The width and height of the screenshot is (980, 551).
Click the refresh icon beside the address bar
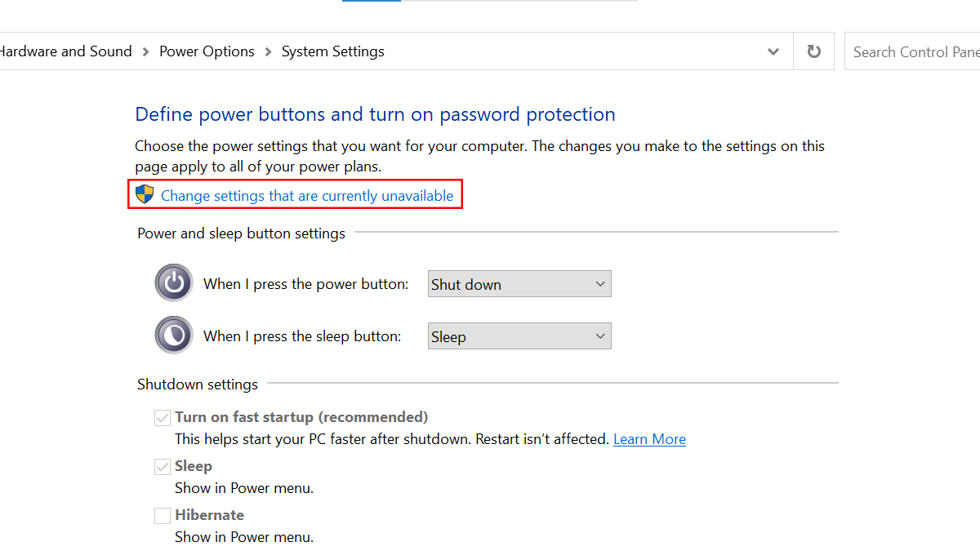coord(813,51)
